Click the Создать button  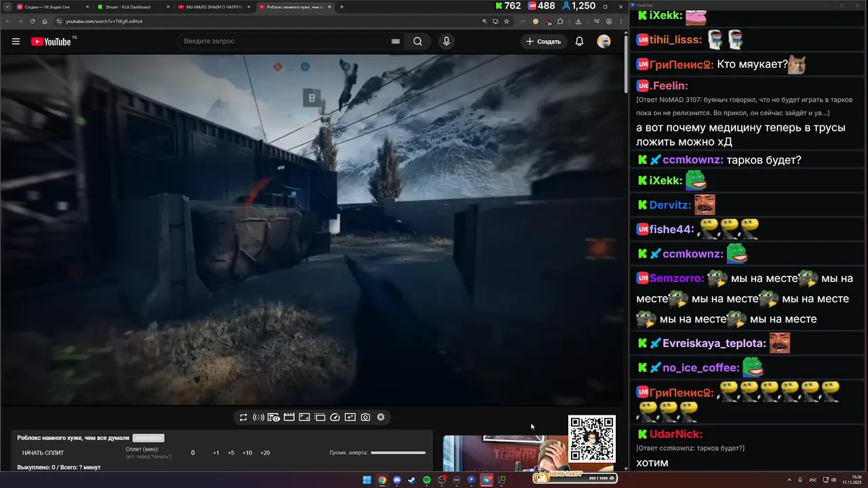tap(544, 41)
